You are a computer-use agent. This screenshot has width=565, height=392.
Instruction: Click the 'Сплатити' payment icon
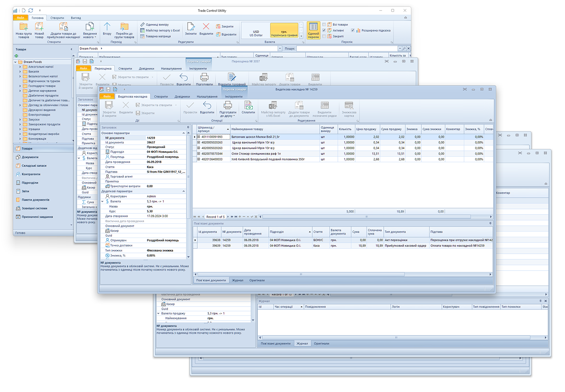248,106
